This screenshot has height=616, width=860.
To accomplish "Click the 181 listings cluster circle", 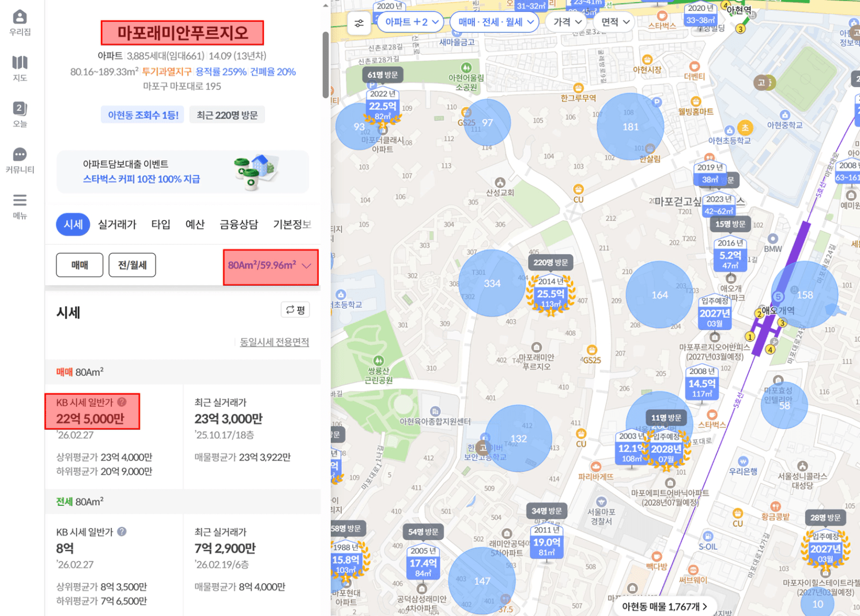I will [x=631, y=127].
